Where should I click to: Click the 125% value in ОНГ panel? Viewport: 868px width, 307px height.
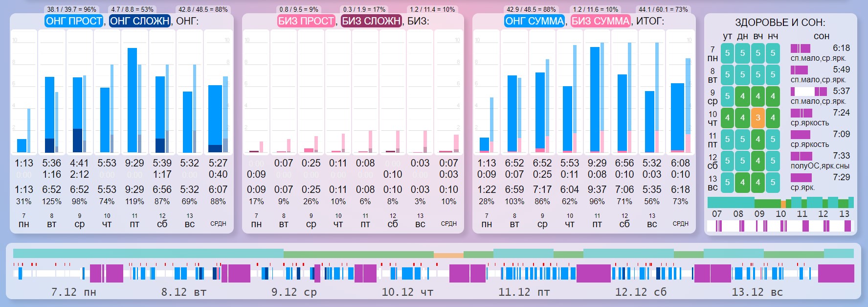coord(51,201)
